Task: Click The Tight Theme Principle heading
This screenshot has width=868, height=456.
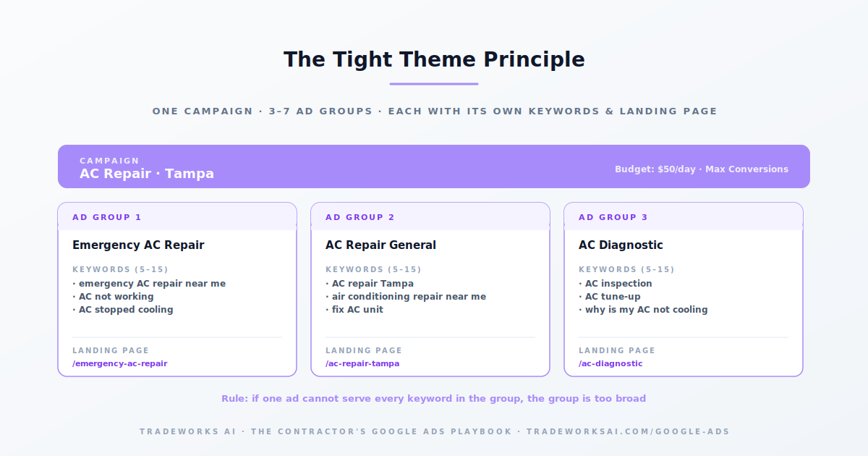Action: click(434, 59)
